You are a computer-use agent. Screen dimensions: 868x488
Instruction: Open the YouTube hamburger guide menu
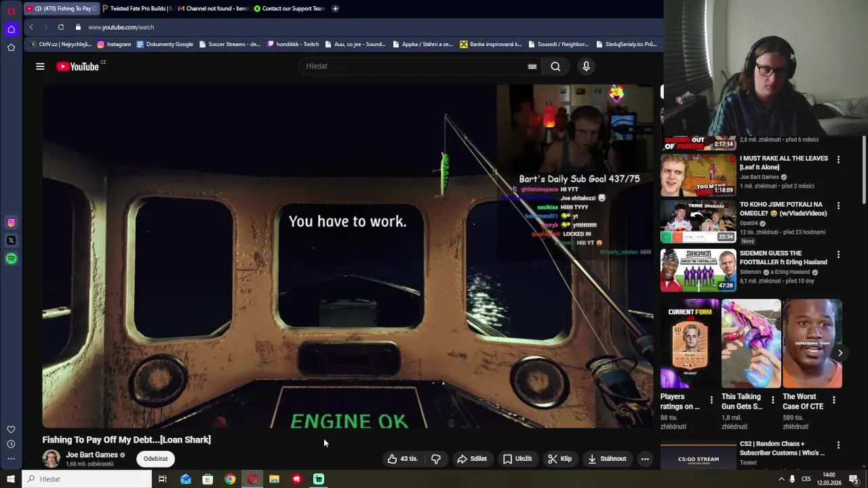pyautogui.click(x=40, y=66)
